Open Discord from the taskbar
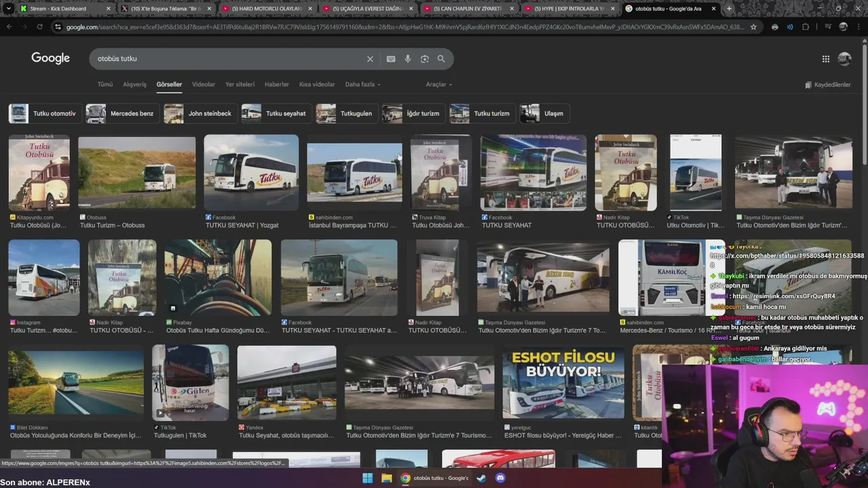Image resolution: width=868 pixels, height=488 pixels. [x=500, y=478]
